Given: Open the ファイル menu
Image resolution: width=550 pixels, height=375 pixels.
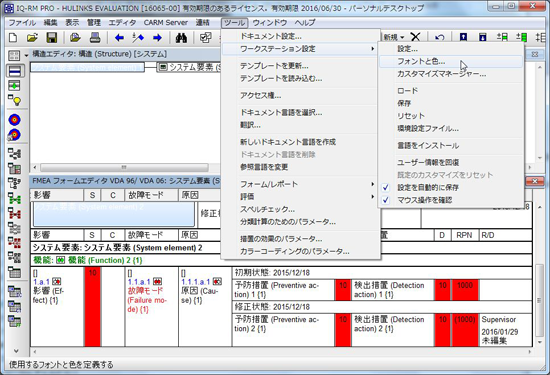Looking at the screenshot, I should (x=22, y=23).
